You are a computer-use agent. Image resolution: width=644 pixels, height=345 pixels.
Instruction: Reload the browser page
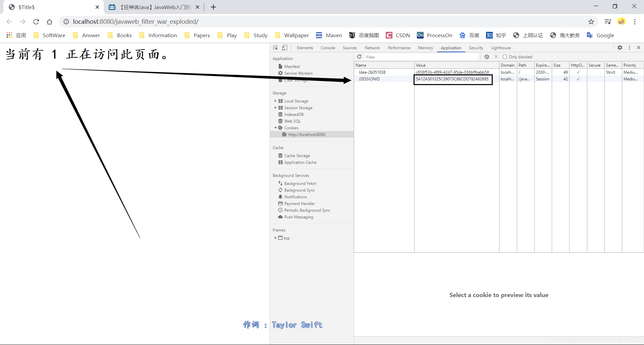(36, 22)
